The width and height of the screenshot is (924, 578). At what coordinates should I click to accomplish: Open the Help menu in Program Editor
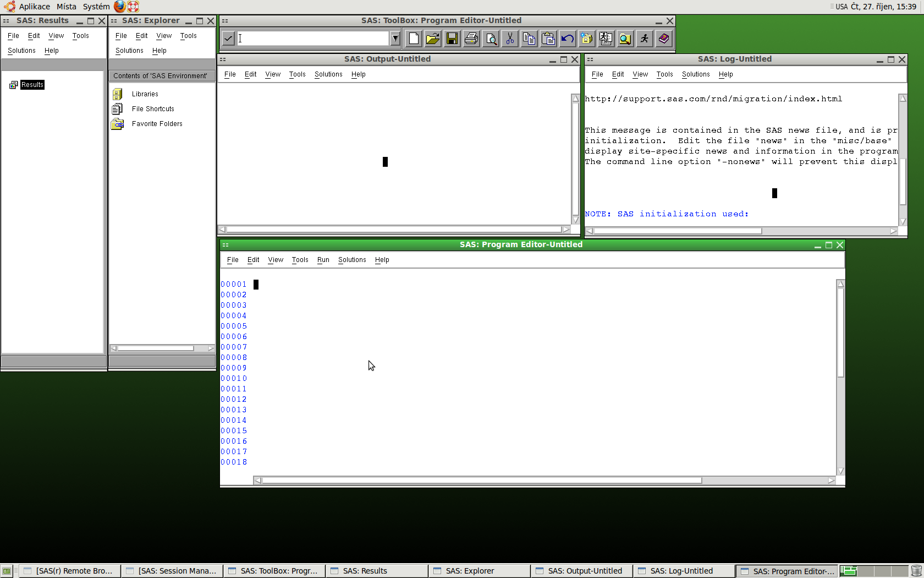pos(382,260)
